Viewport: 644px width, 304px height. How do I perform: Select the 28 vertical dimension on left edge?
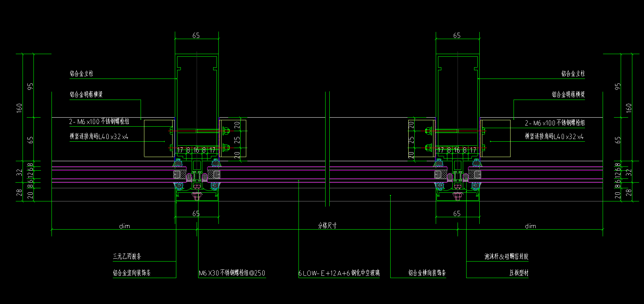tap(20, 192)
